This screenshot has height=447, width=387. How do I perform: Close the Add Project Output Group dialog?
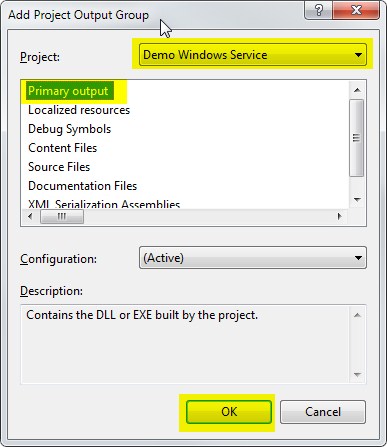pos(356,10)
